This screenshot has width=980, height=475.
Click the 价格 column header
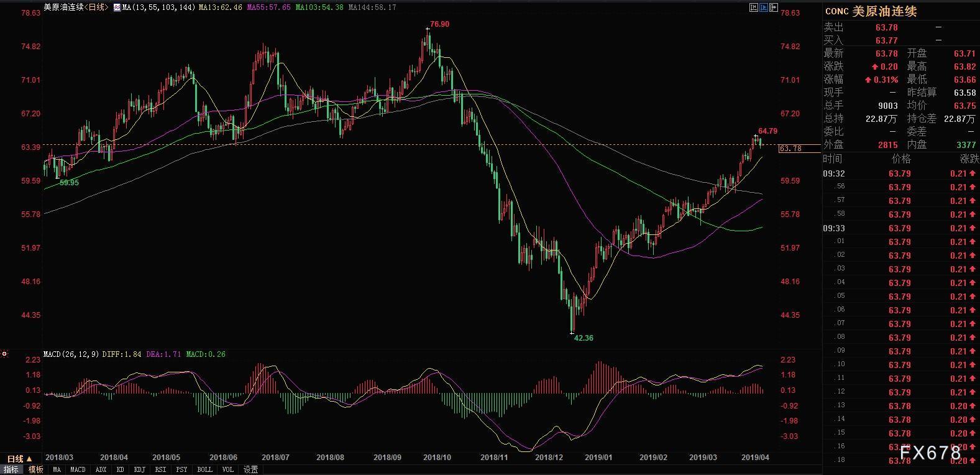(x=901, y=159)
